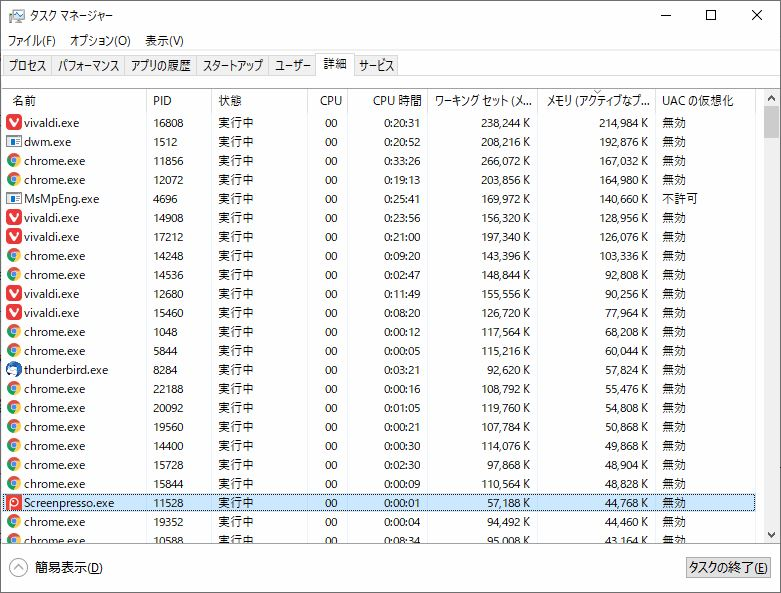Switch to the ユーザー tab
This screenshot has height=593, width=781.
point(292,65)
